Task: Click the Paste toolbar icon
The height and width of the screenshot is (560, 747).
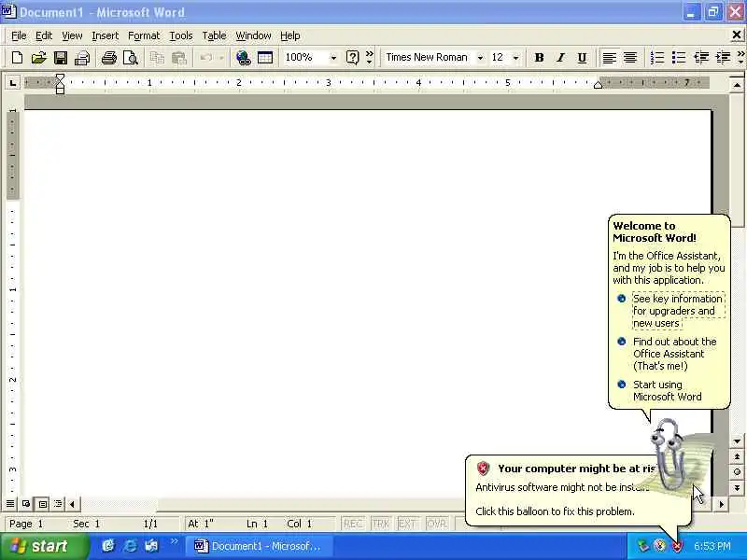Action: point(178,58)
